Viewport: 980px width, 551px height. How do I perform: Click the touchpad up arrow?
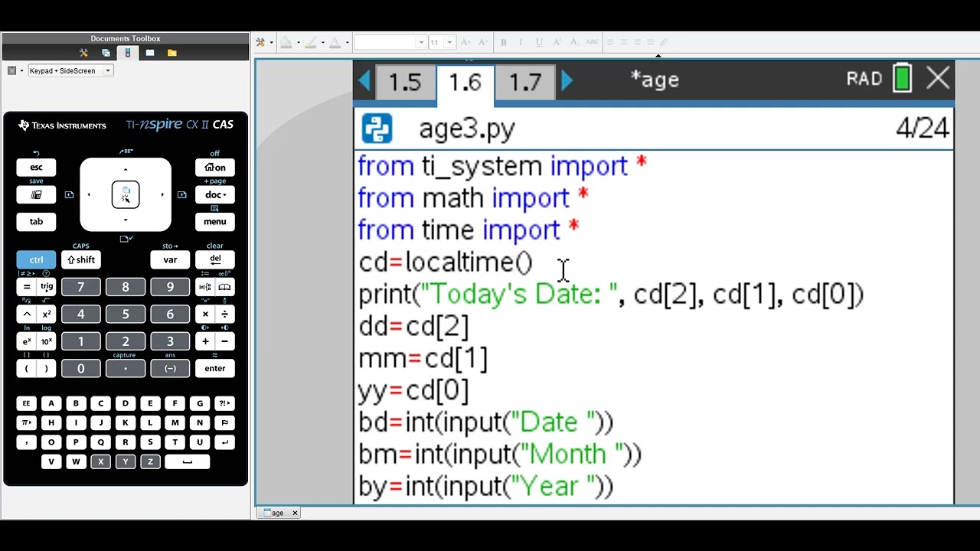point(126,169)
